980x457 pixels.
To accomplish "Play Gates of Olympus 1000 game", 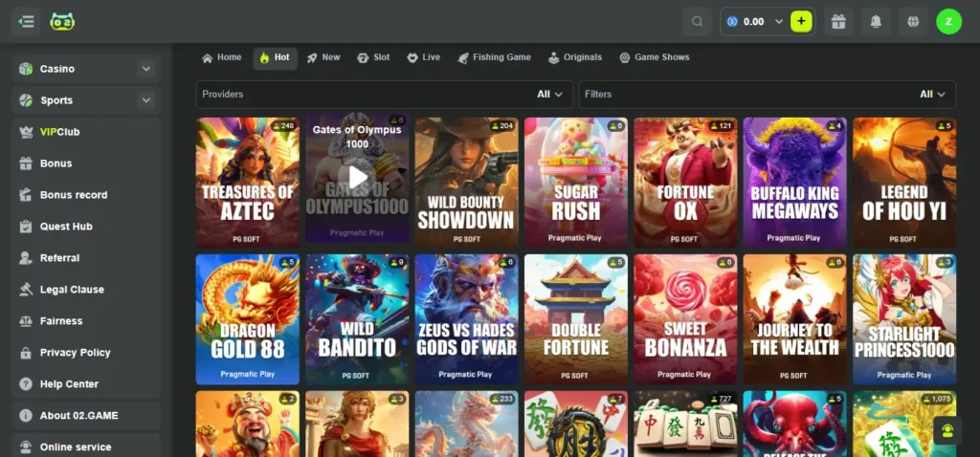I will [357, 177].
